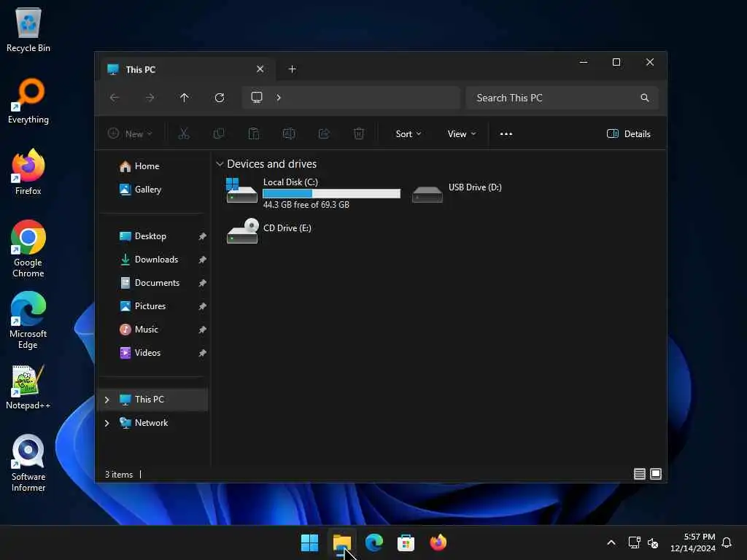The image size is (747, 560).
Task: Select the USB Drive (D:) item
Action: coord(457,193)
